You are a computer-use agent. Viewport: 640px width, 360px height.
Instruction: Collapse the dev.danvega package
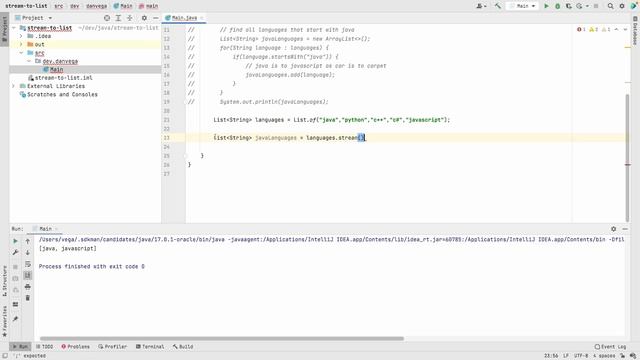[29, 61]
